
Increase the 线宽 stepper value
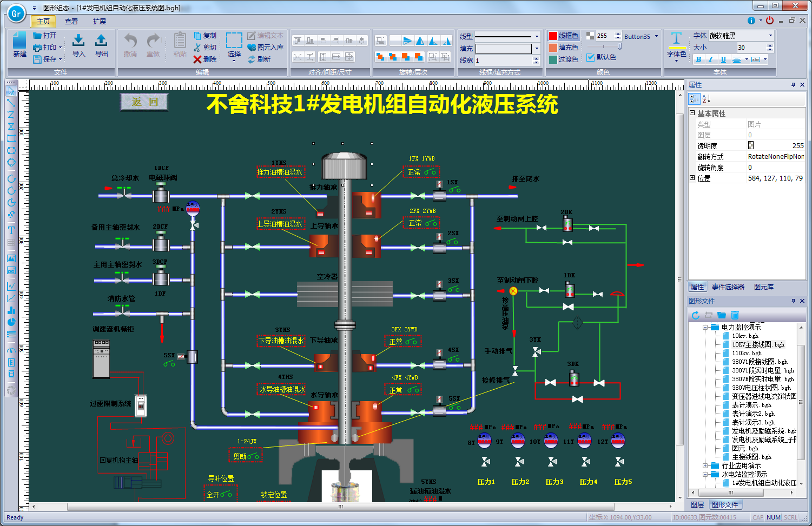(x=537, y=58)
